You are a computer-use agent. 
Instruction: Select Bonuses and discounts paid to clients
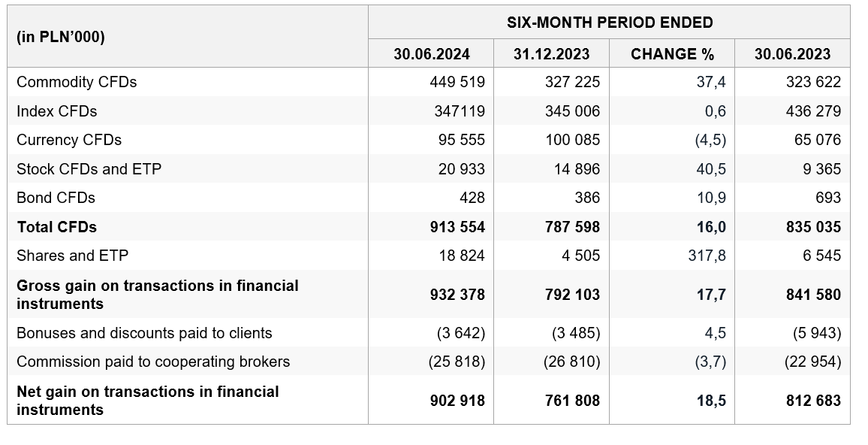click(144, 333)
